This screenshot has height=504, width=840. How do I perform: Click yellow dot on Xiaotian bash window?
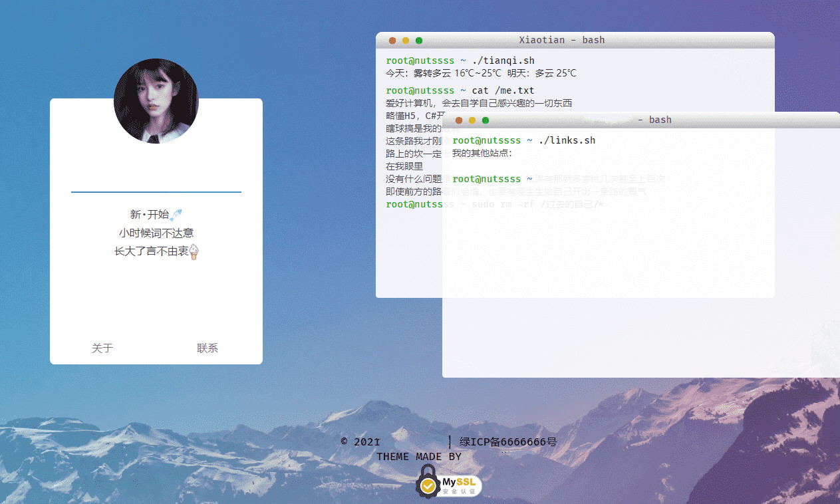tap(406, 41)
